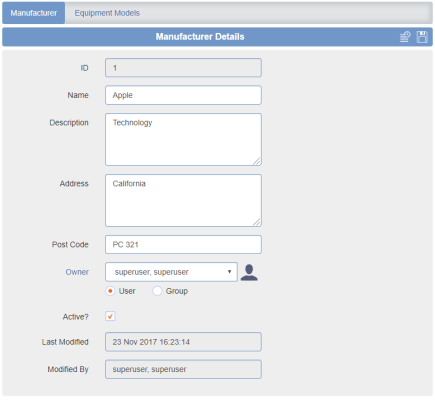Switch to the Equipment Models tab
Image resolution: width=435 pixels, height=400 pixels.
tap(107, 13)
